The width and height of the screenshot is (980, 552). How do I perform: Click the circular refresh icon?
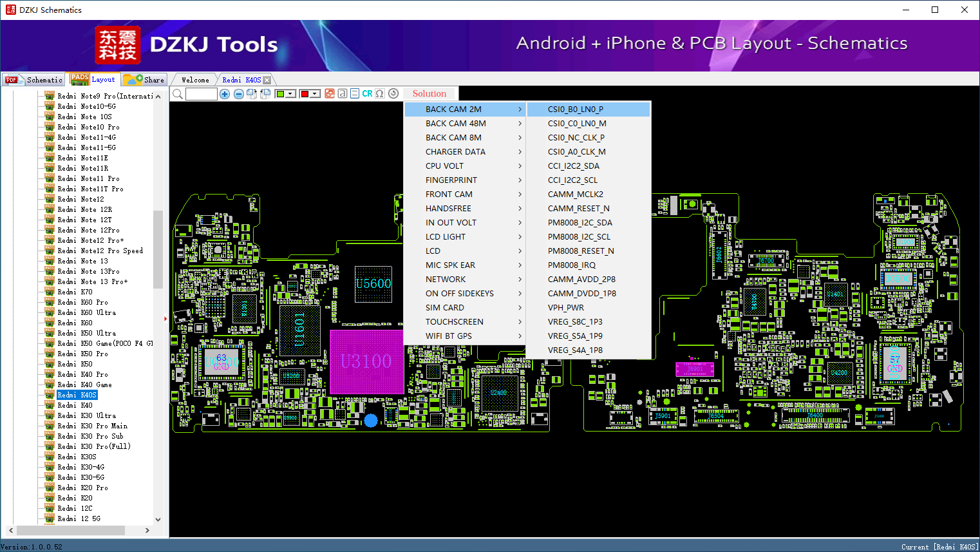point(393,93)
